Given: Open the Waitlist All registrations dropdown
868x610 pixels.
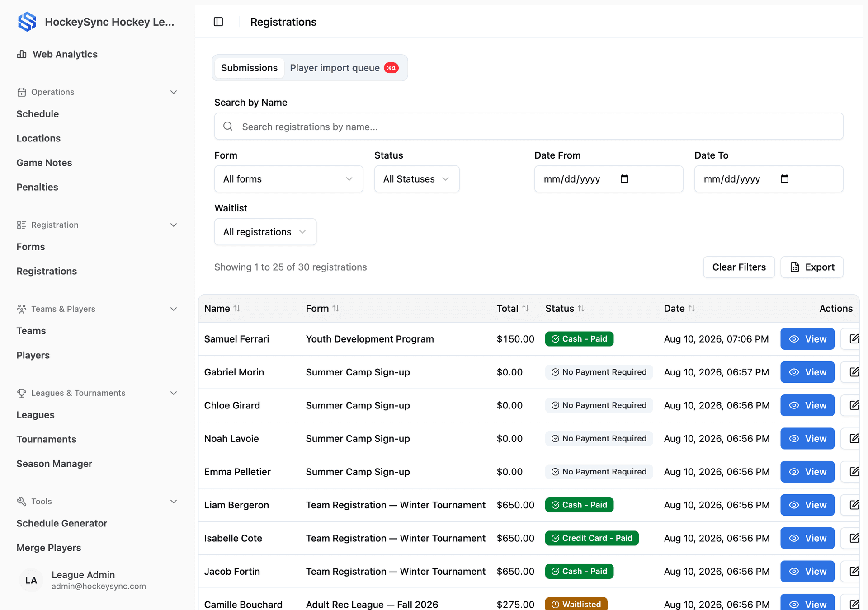Looking at the screenshot, I should tap(265, 232).
